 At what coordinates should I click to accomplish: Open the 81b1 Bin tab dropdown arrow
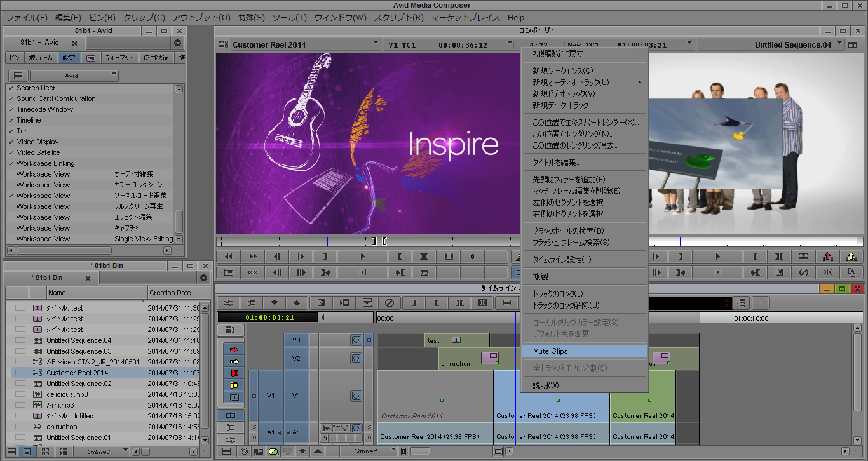pos(203,278)
